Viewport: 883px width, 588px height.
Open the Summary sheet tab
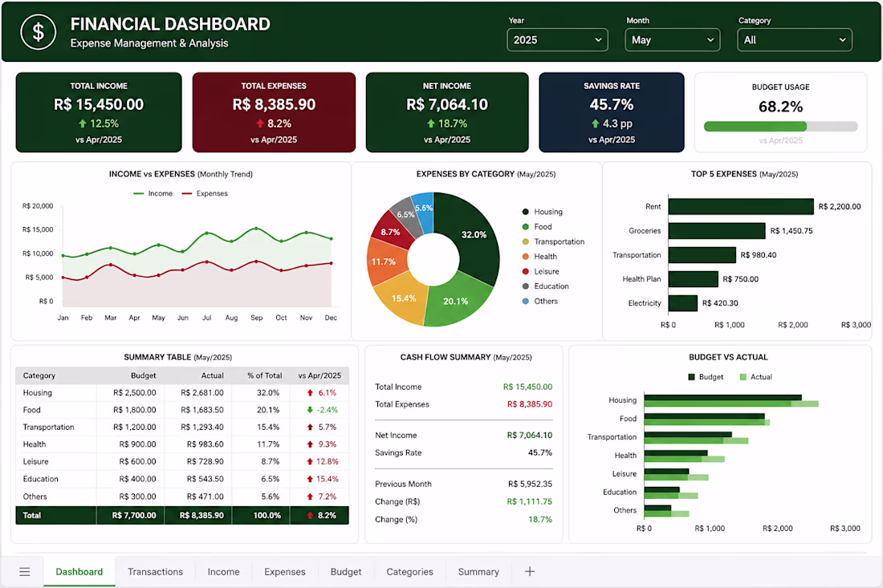tap(478, 572)
